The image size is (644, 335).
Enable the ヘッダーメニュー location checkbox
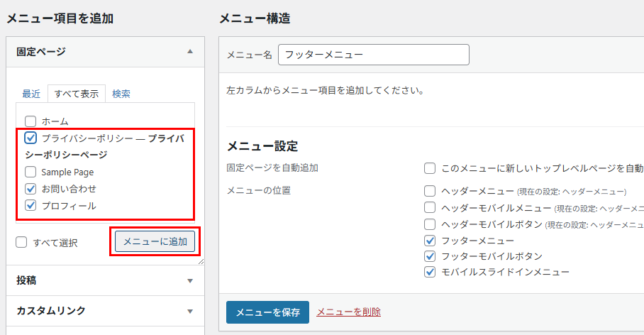tap(430, 191)
